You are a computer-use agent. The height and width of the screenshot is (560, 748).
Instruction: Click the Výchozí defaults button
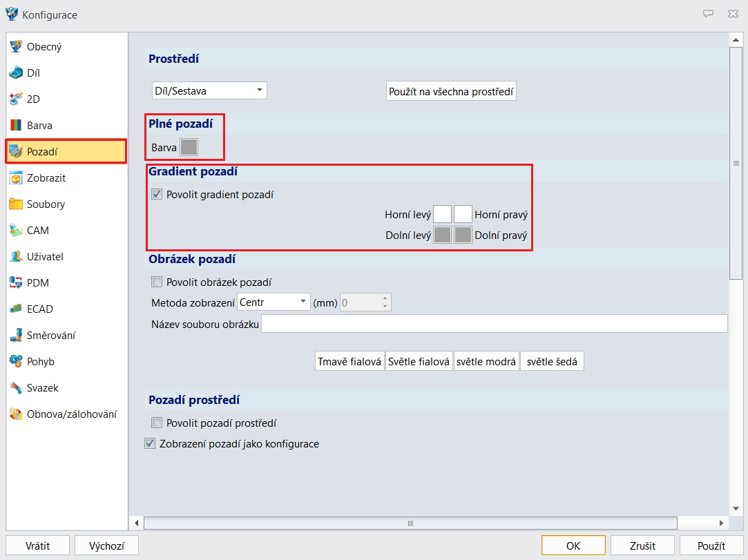[x=106, y=545]
